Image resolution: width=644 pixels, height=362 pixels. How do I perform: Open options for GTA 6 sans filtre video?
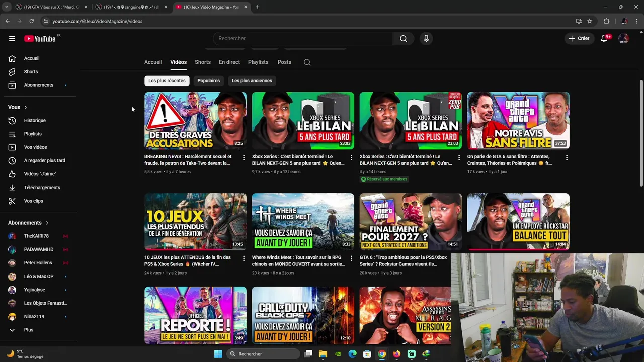(x=567, y=158)
